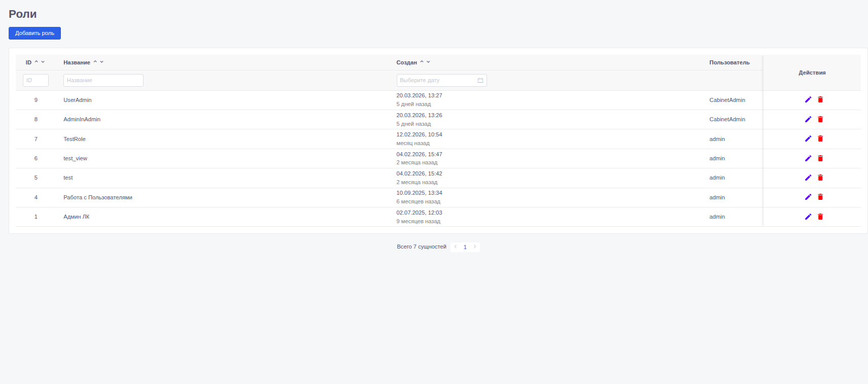Sort Создан column descending

coord(429,62)
